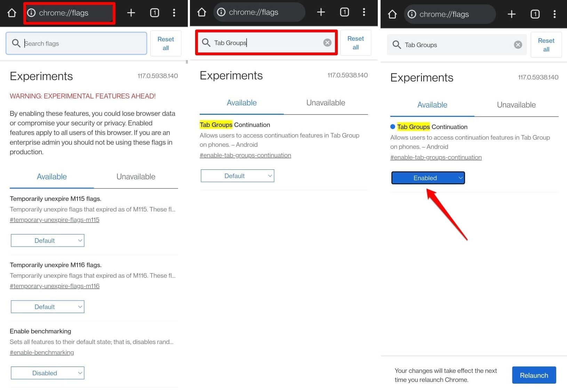
Task: Click Reset all in left screenshot
Action: pos(166,43)
